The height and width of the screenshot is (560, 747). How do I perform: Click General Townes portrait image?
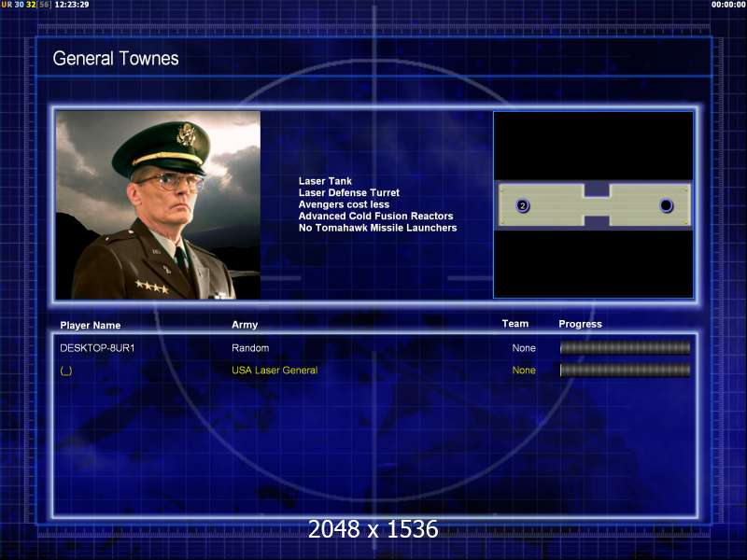click(x=158, y=205)
